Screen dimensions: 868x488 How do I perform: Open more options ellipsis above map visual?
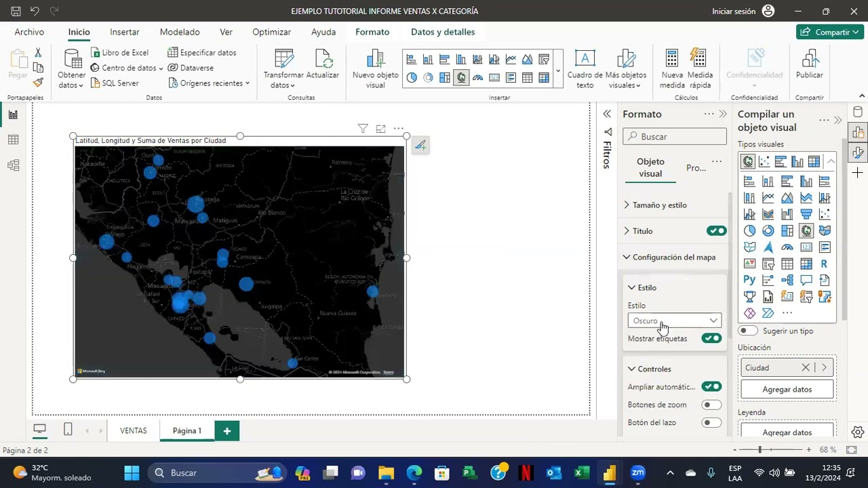tap(399, 128)
